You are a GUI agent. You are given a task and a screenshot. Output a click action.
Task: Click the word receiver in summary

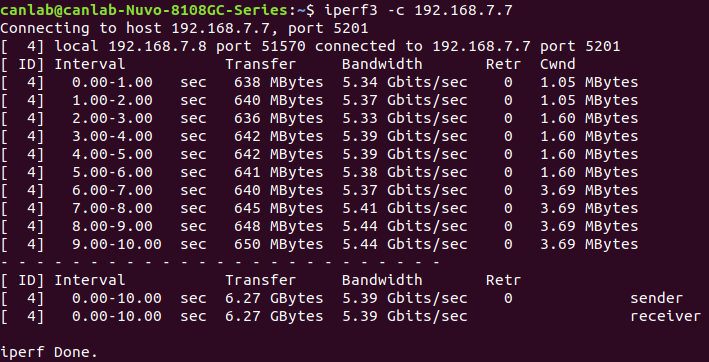(665, 316)
